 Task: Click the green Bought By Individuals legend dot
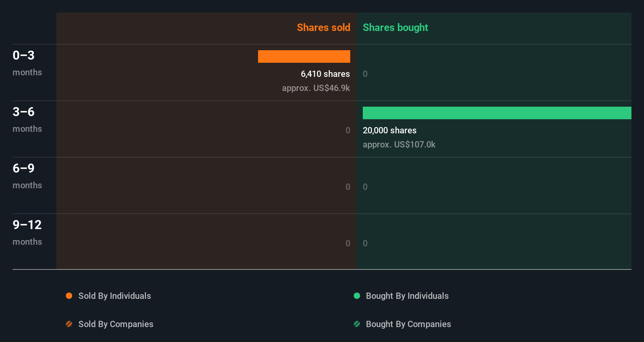[357, 296]
